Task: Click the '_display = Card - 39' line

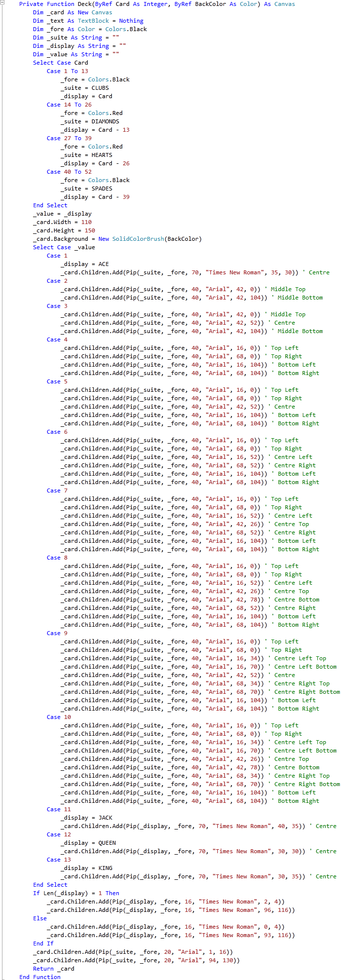Action: (x=95, y=197)
